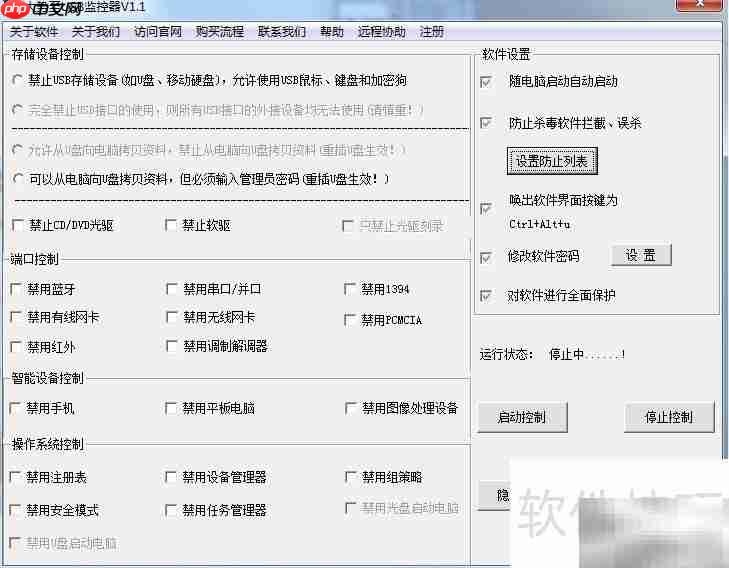
Task: Toggle 唤出软件界面按键为 checkbox
Action: coord(486,208)
